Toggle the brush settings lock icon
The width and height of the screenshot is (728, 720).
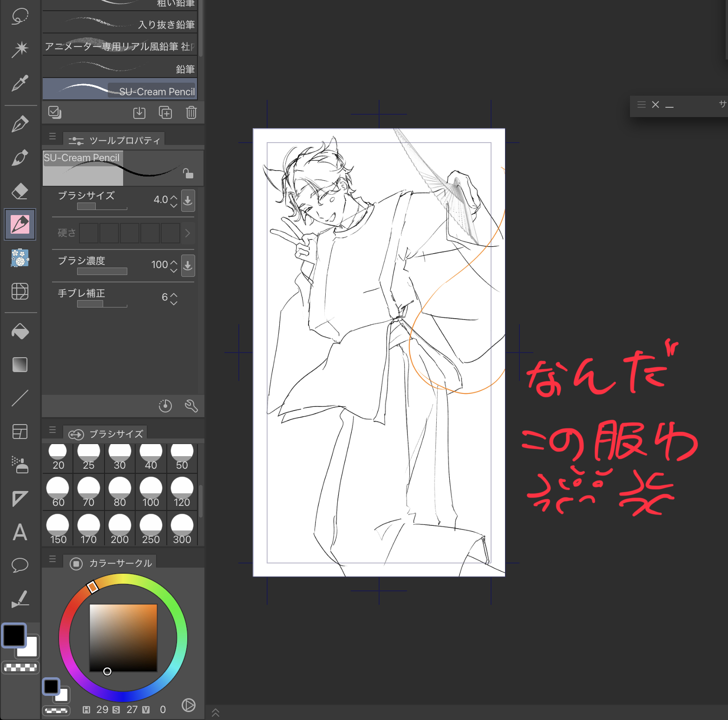coord(188,173)
